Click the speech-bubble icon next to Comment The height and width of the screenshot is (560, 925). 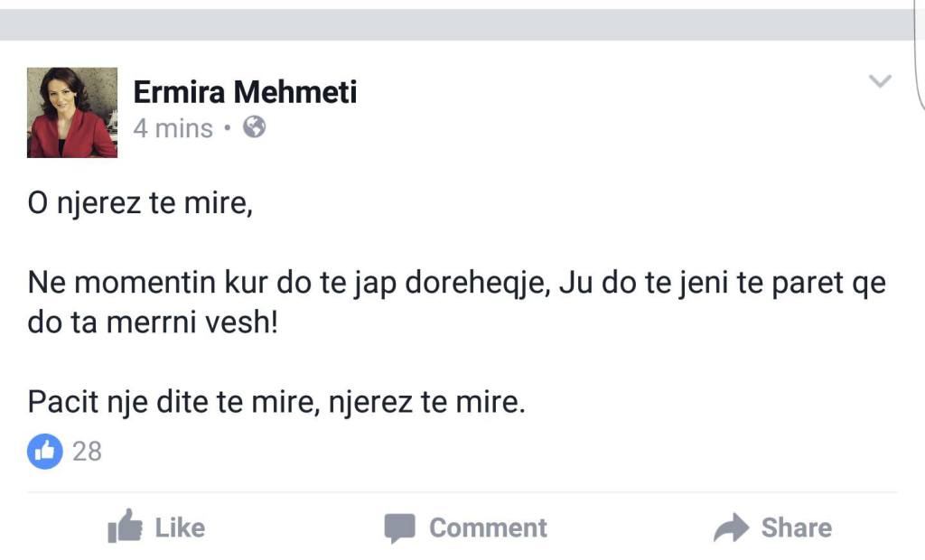(x=401, y=527)
